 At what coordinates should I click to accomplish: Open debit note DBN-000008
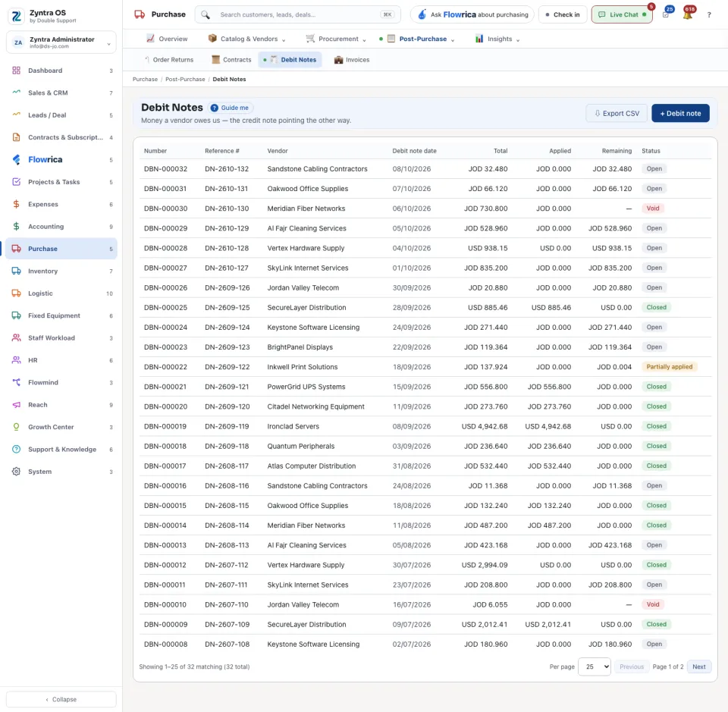pos(166,645)
